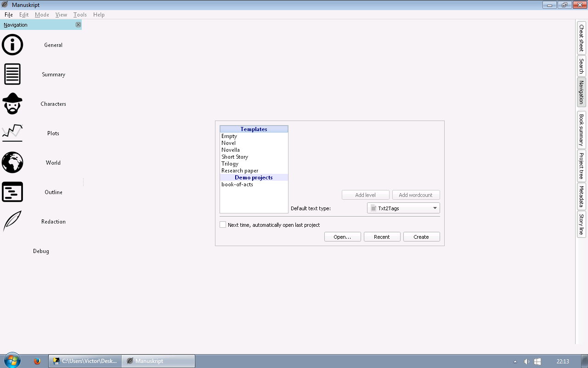
Task: Select the Outline panel icon
Action: coord(12,192)
